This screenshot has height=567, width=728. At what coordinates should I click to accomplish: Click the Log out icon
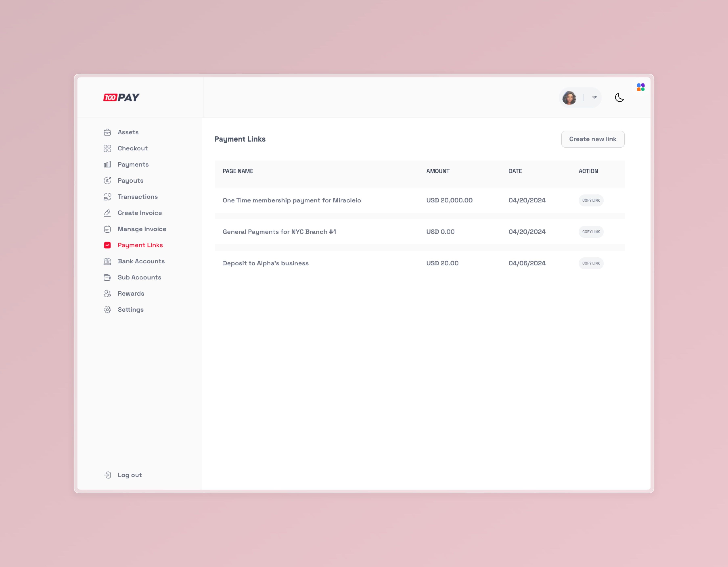[107, 475]
